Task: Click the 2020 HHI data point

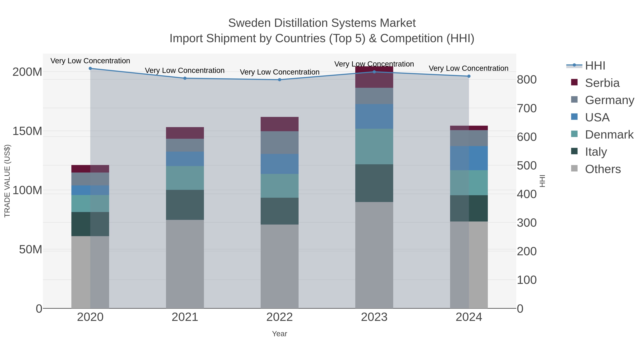Action: (90, 68)
